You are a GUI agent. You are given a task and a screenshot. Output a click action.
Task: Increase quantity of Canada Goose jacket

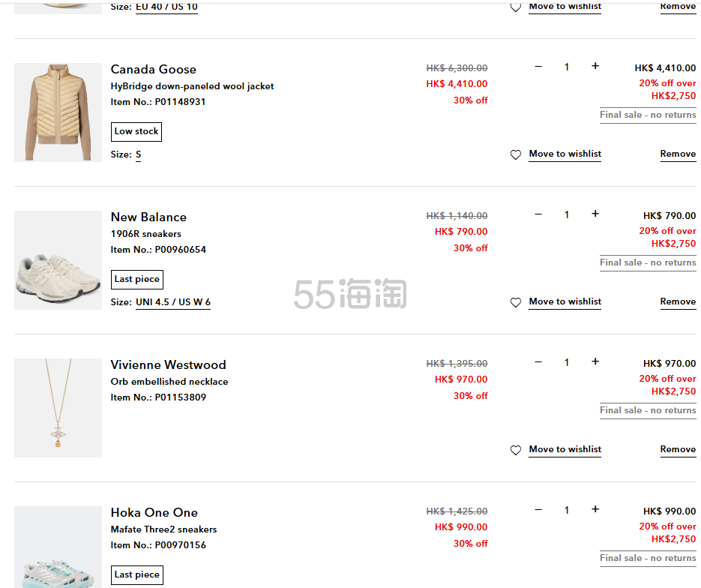595,66
